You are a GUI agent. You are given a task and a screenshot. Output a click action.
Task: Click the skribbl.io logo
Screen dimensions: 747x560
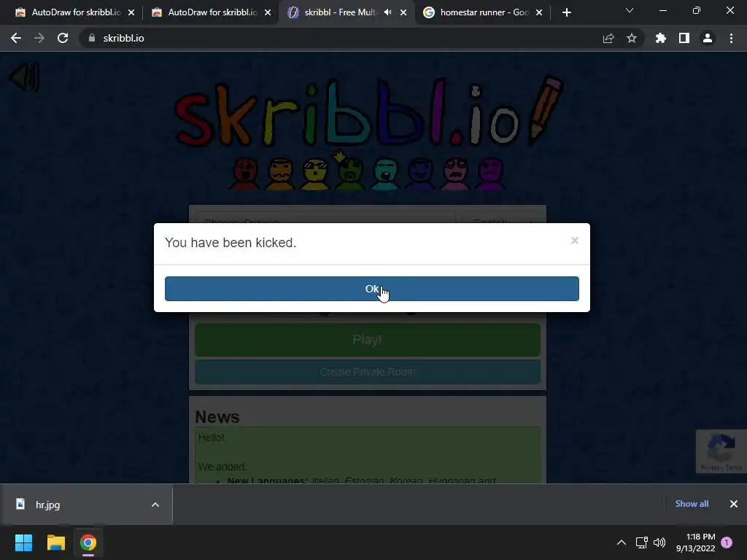[x=369, y=112]
